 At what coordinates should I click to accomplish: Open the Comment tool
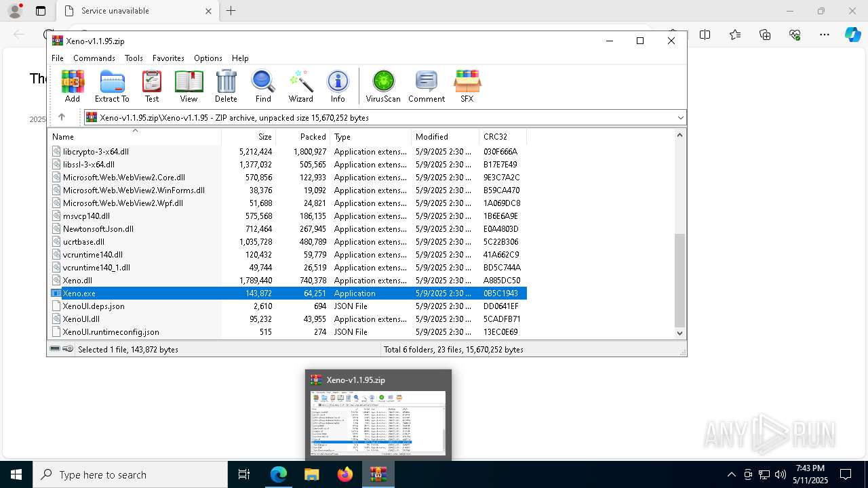427,86
